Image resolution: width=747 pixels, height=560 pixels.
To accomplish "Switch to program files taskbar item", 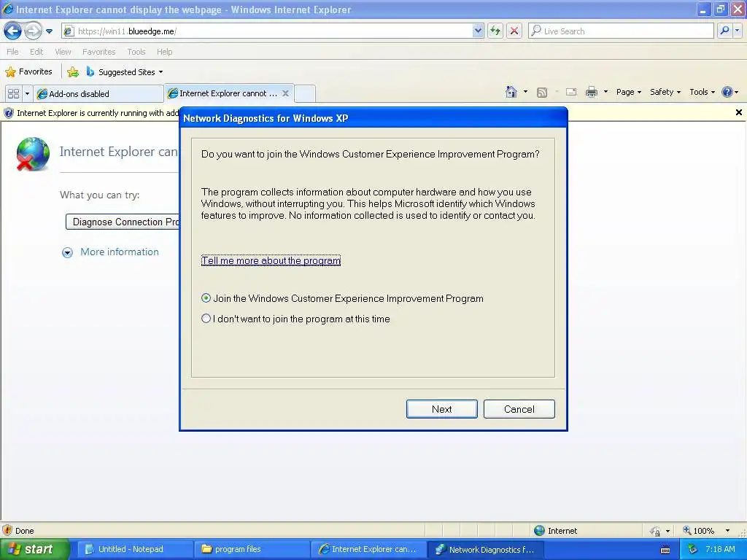I will pyautogui.click(x=252, y=550).
